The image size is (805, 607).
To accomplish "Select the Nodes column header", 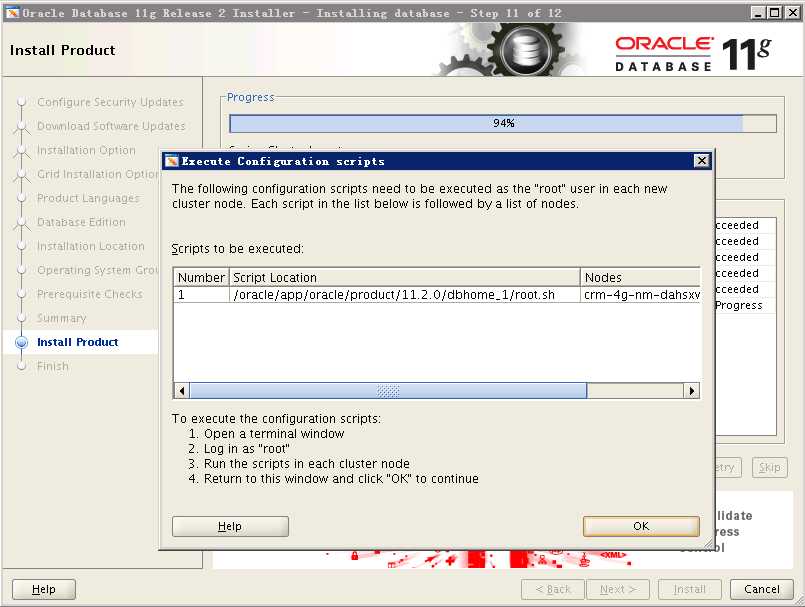I will tap(640, 277).
